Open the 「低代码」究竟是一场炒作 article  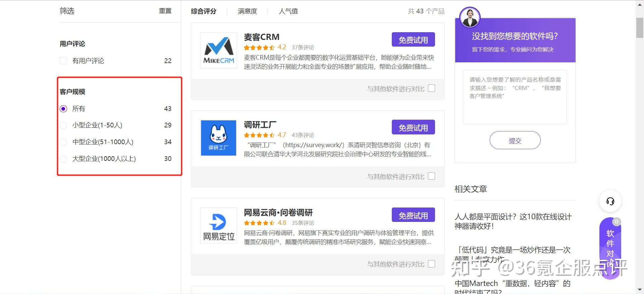[513, 254]
